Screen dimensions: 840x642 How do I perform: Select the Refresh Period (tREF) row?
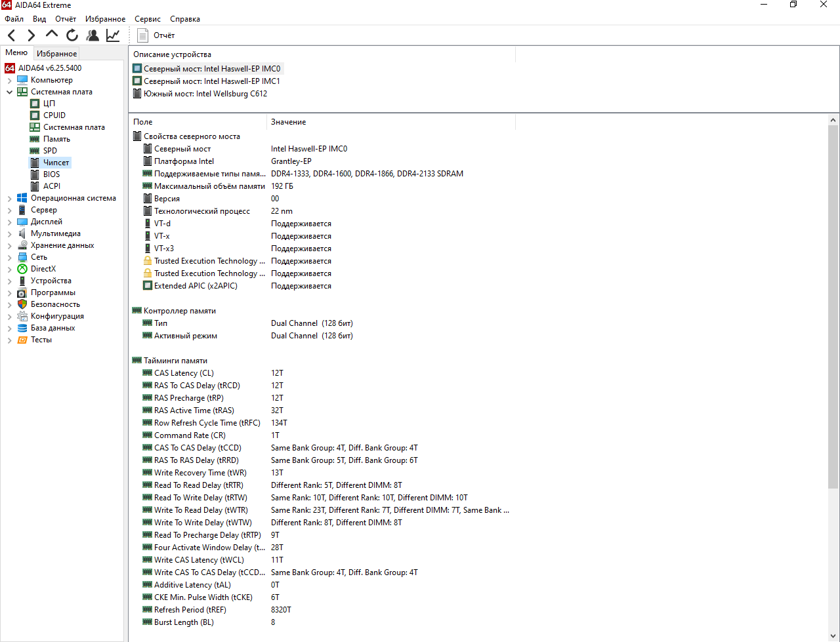[322, 610]
